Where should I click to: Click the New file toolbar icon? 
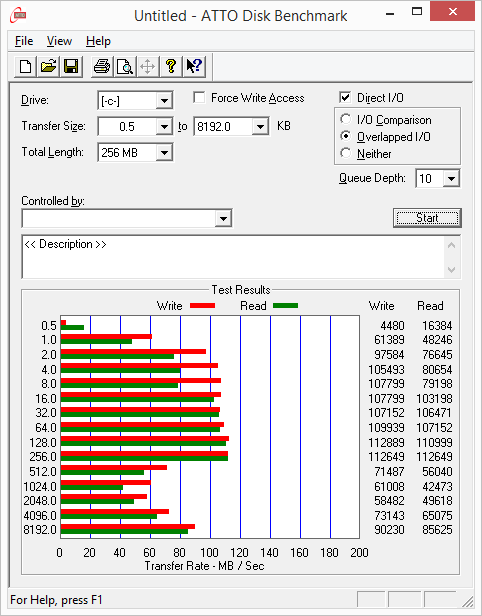[26, 66]
